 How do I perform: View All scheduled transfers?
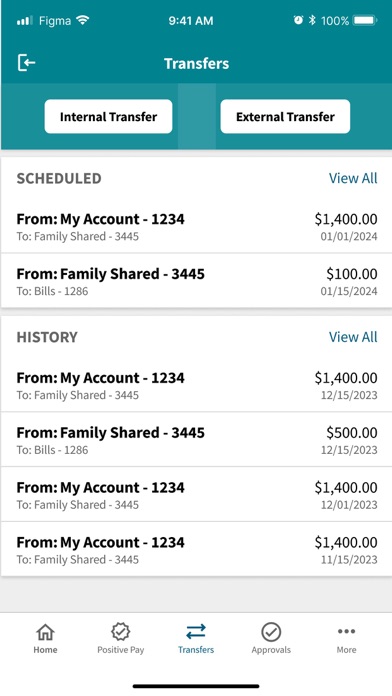tap(353, 178)
